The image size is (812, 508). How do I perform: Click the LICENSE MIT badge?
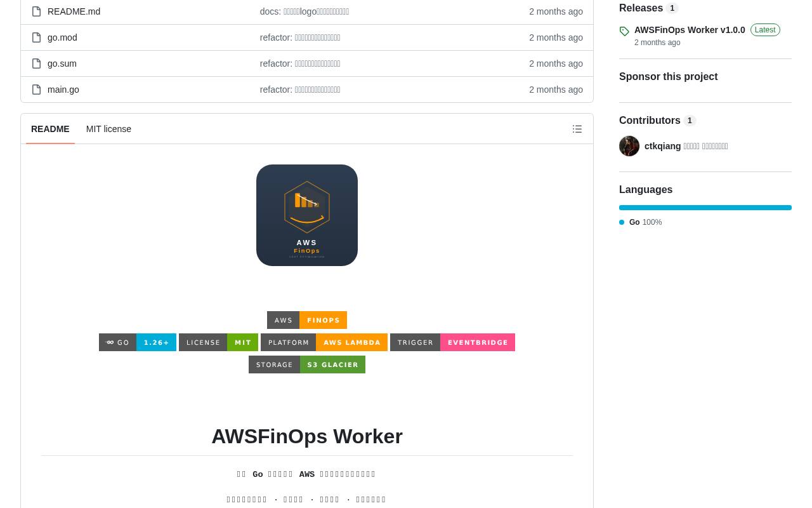[x=218, y=342]
